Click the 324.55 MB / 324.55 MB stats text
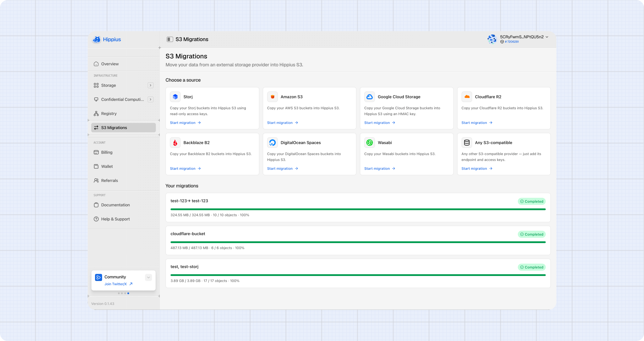This screenshot has width=644, height=341. (x=210, y=215)
